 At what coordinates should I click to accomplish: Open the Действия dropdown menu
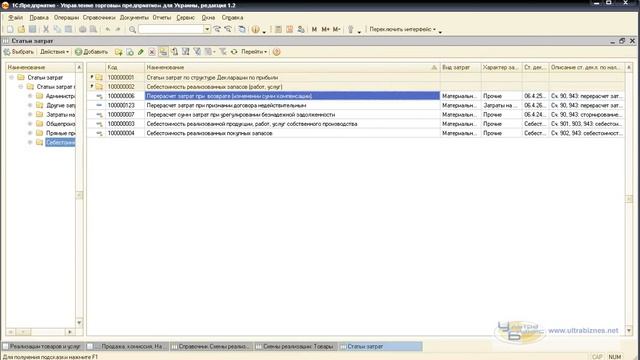pos(54,52)
